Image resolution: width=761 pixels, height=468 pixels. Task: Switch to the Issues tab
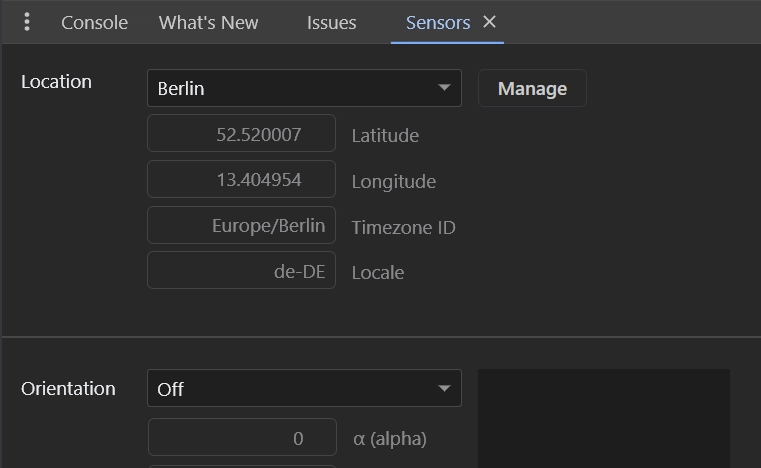point(331,22)
